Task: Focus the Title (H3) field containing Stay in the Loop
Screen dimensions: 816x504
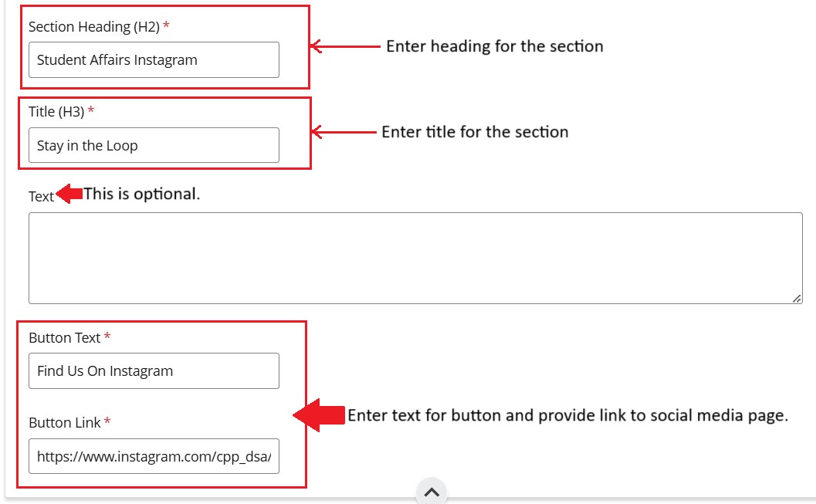Action: tap(154, 145)
